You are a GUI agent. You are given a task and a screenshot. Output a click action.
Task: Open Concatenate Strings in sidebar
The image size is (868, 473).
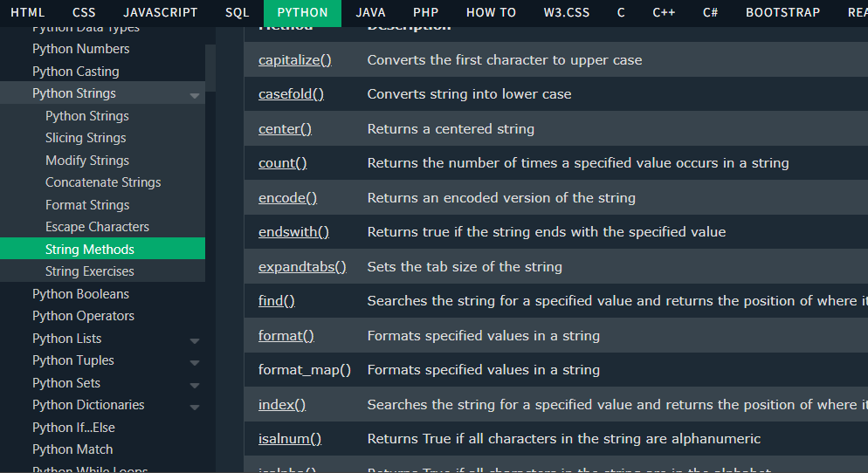coord(103,182)
